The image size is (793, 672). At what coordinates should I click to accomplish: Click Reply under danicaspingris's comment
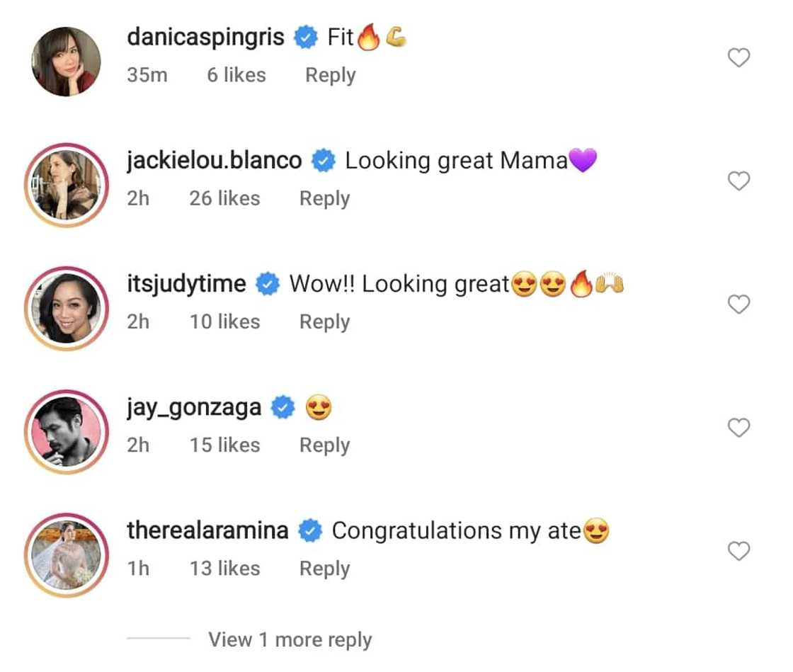point(329,75)
